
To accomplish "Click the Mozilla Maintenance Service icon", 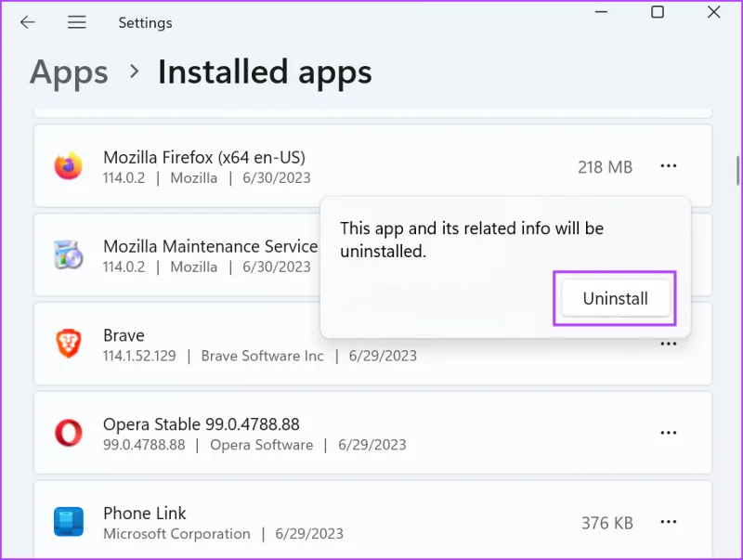I will 69,254.
